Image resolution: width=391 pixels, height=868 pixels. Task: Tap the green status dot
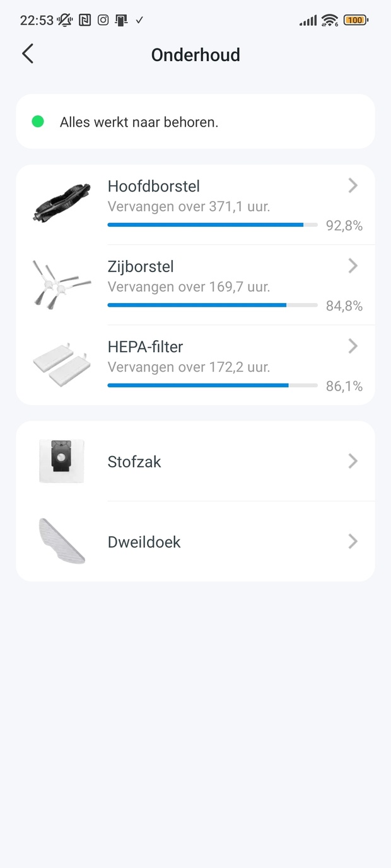pyautogui.click(x=38, y=122)
